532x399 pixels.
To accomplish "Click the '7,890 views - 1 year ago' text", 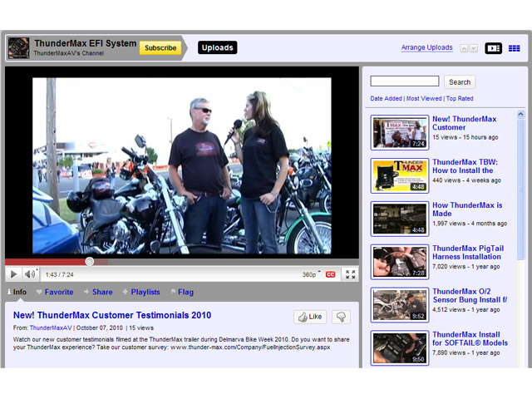I will click(465, 352).
